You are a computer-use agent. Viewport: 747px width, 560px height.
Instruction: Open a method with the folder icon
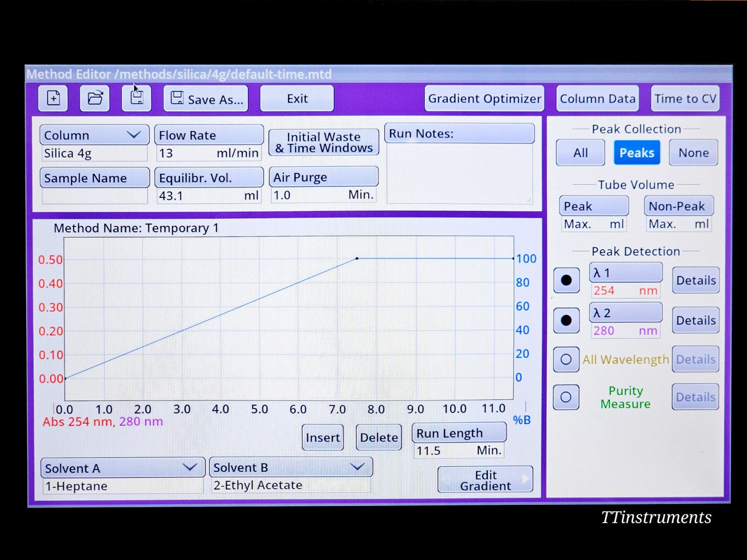coord(95,98)
